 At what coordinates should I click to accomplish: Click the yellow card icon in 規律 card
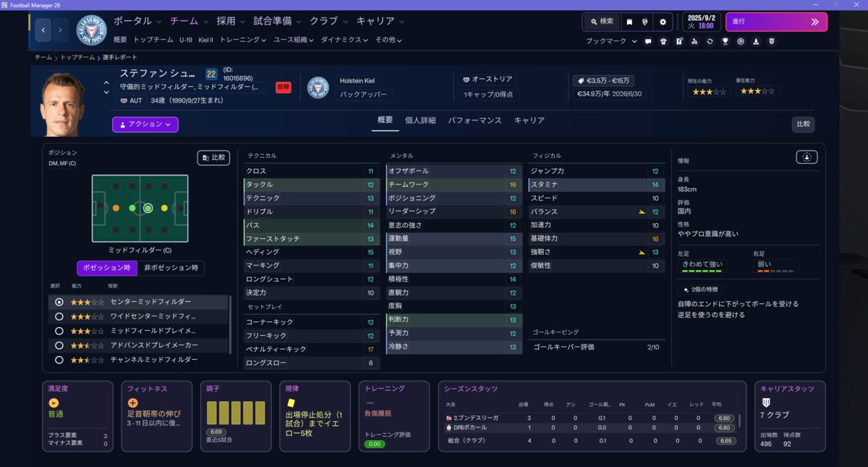pyautogui.click(x=291, y=403)
